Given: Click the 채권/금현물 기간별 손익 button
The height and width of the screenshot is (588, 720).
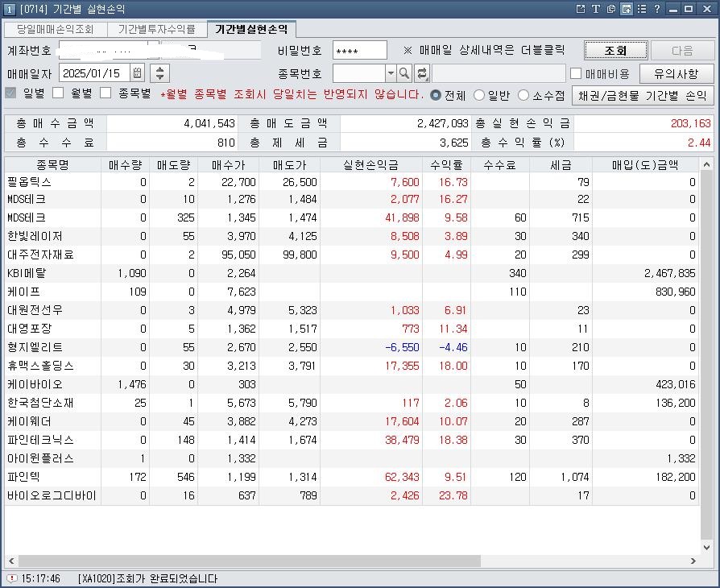Looking at the screenshot, I should pyautogui.click(x=642, y=95).
